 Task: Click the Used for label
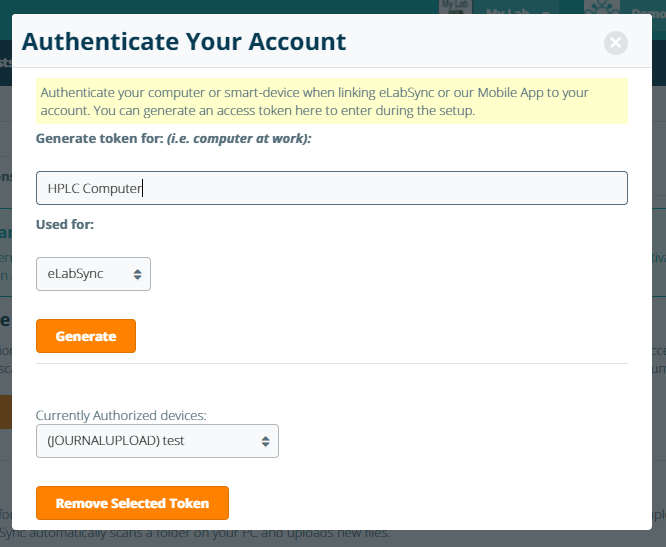point(65,225)
